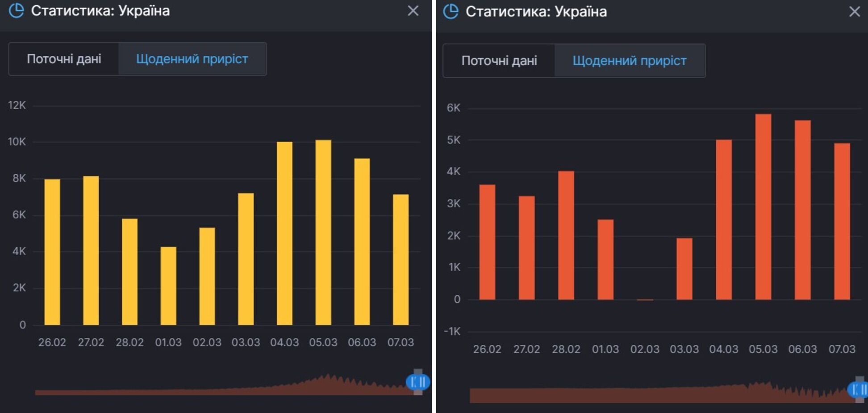Click the orange bar for 07.03
The width and height of the screenshot is (868, 413).
pos(842,221)
